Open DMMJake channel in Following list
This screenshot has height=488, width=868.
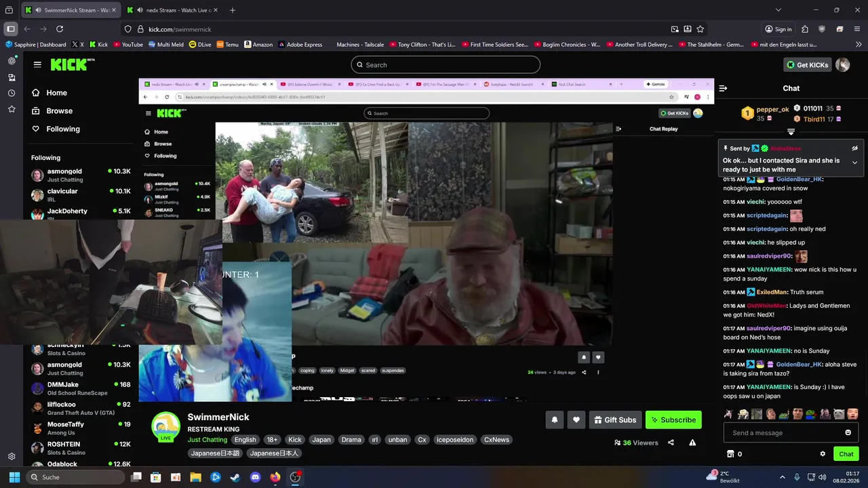pyautogui.click(x=81, y=388)
